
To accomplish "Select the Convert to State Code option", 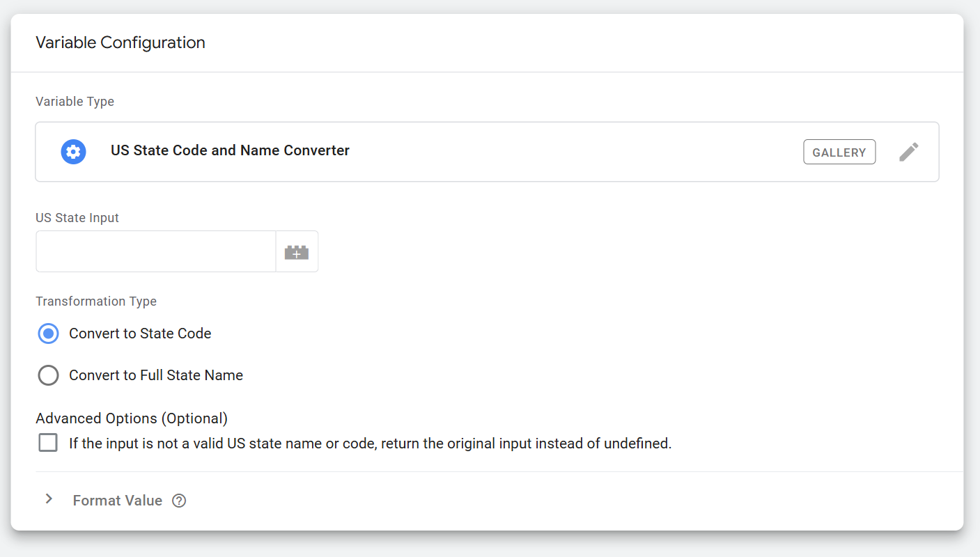I will (x=48, y=334).
